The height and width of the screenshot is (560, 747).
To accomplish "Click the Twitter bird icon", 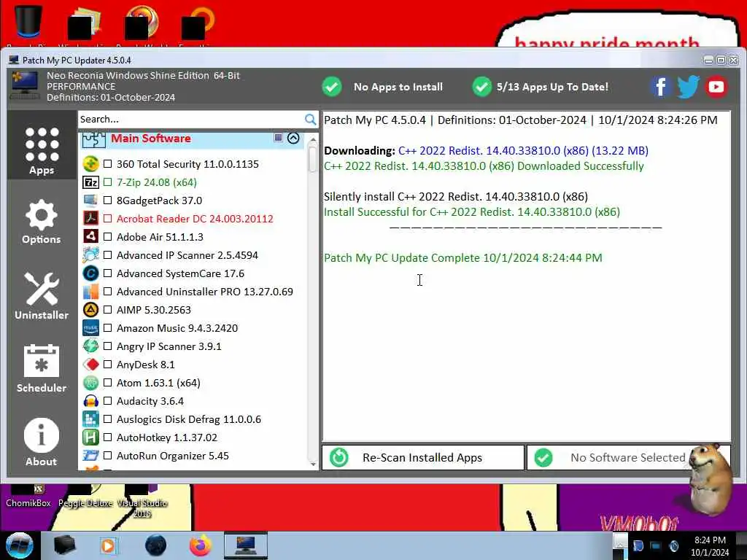I will coord(688,87).
